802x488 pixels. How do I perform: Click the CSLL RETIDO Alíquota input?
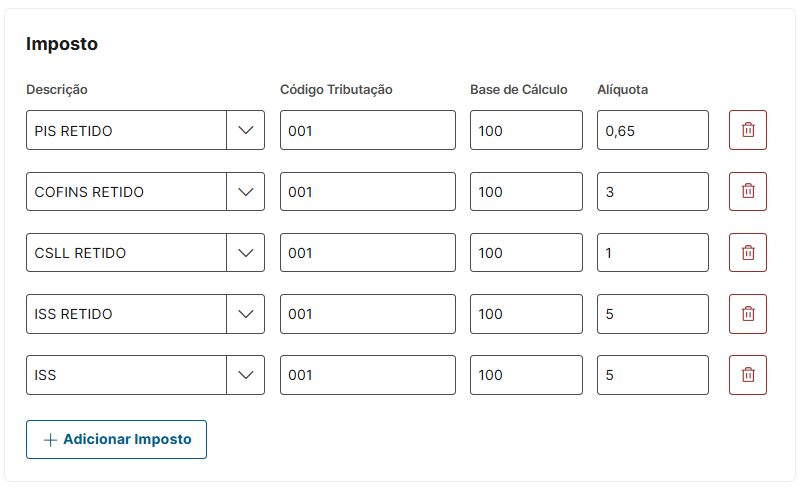(652, 253)
